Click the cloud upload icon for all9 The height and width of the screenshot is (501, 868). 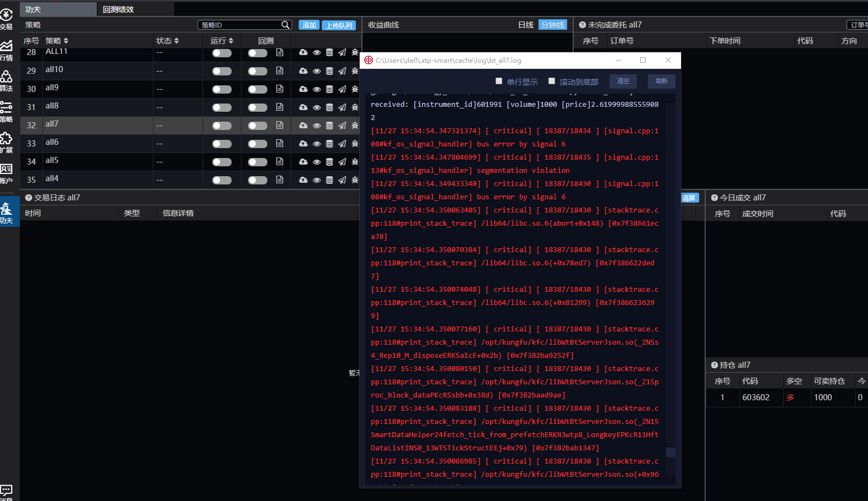[303, 89]
